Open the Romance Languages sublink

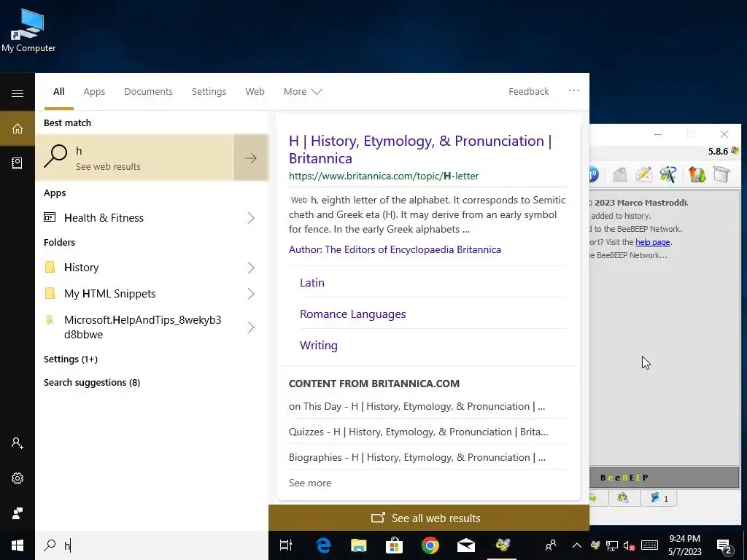coord(353,314)
